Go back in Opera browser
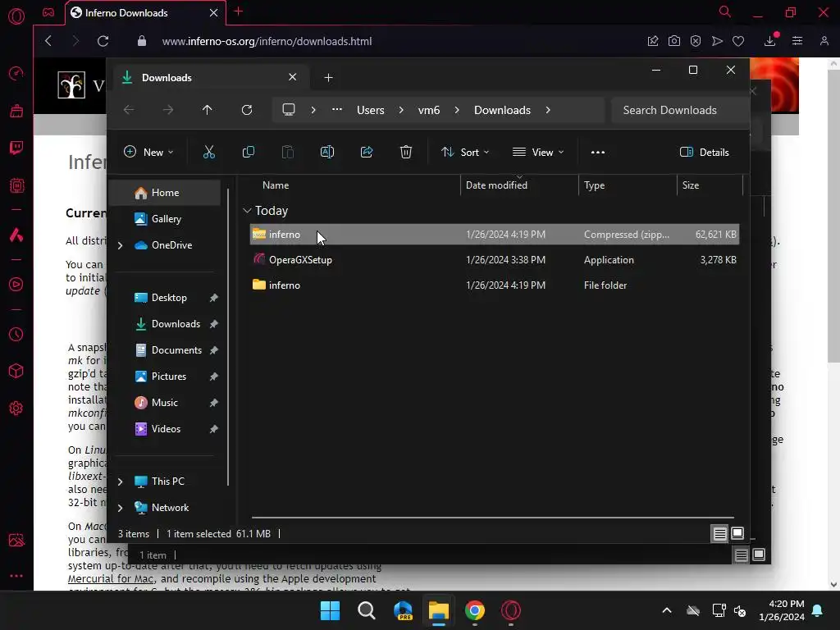Viewport: 840px width, 630px height. 48,41
